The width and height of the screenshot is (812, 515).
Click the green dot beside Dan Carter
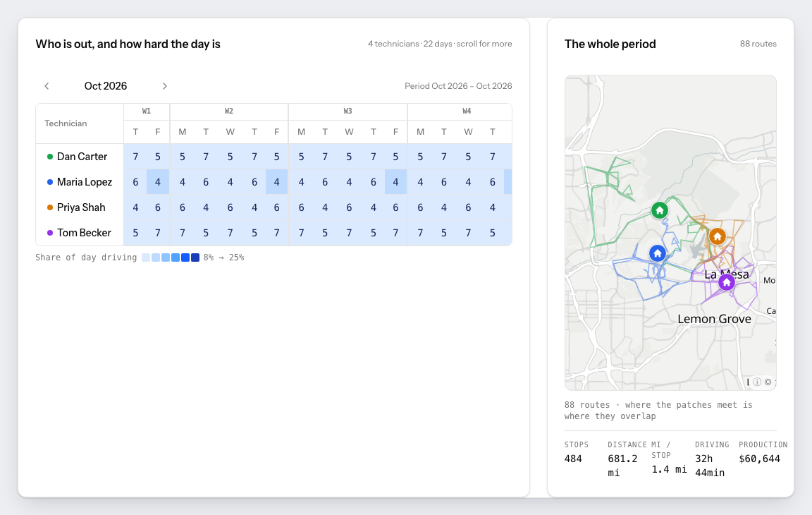pos(50,157)
